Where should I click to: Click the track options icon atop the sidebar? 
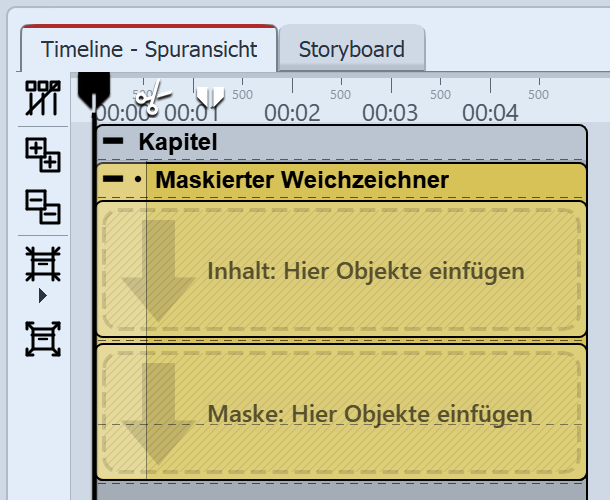tap(44, 98)
